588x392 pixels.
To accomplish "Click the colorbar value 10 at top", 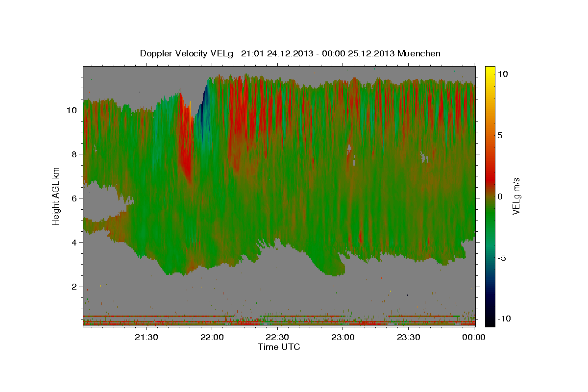I will click(503, 73).
